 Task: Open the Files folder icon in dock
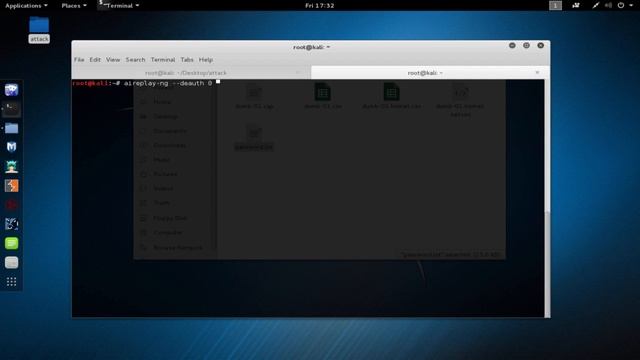(11, 128)
